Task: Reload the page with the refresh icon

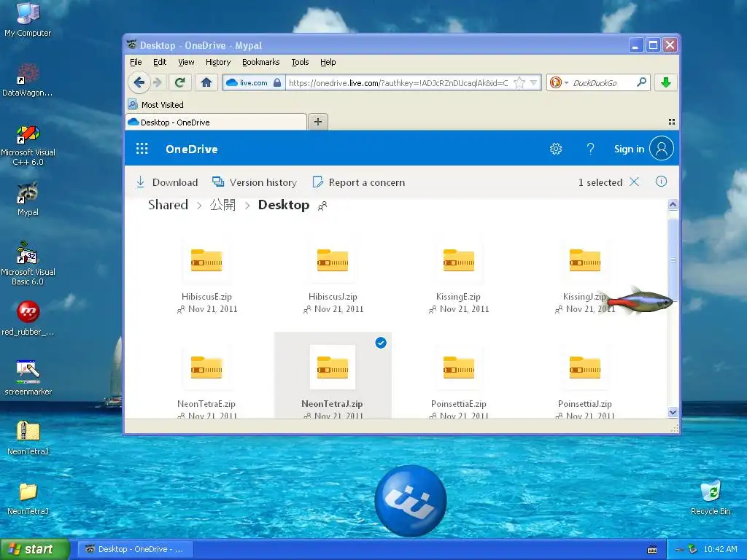Action: (179, 83)
